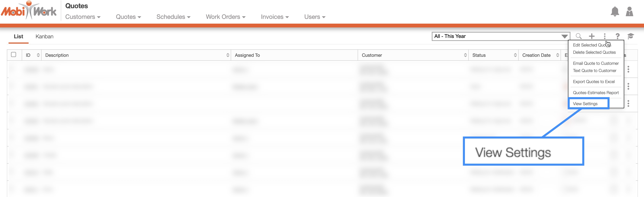Image resolution: width=644 pixels, height=197 pixels.
Task: Click the plus icon to add quote
Action: [591, 36]
